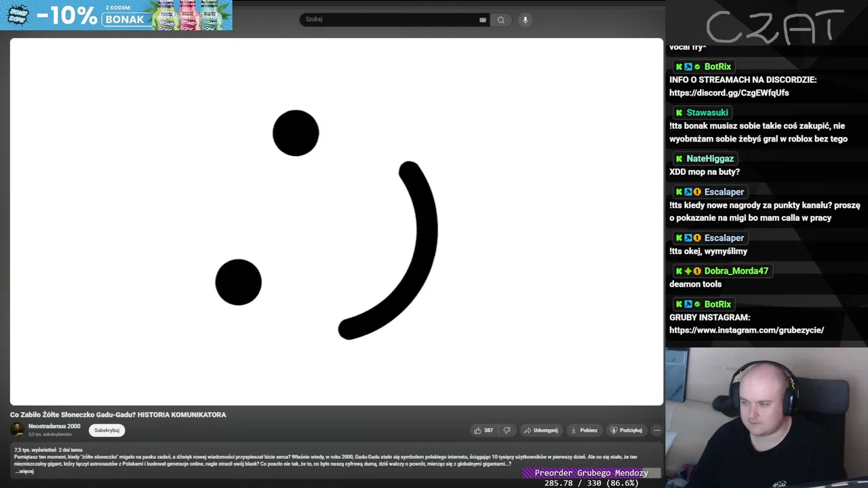Click the Podziękuj thanks button

click(626, 430)
